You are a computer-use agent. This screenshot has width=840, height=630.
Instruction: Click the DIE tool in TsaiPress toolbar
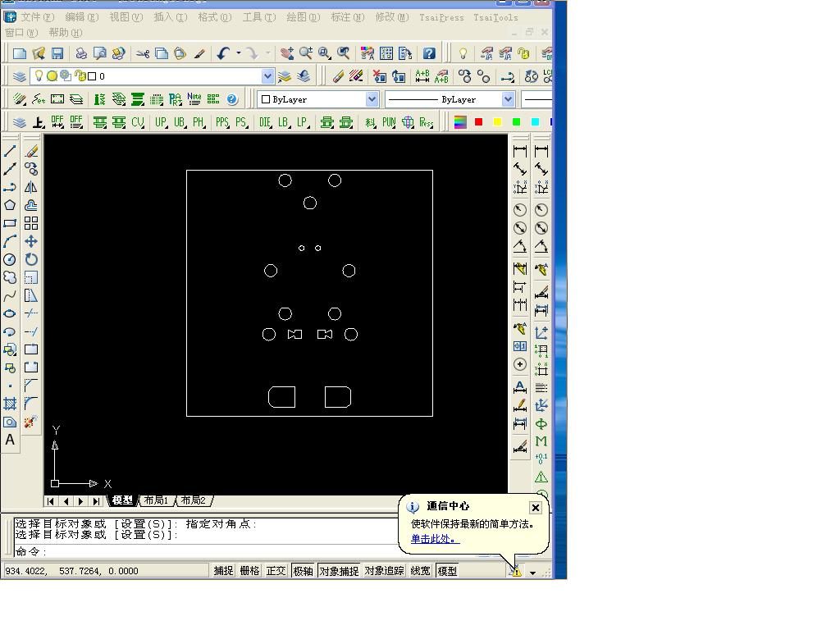click(x=266, y=123)
